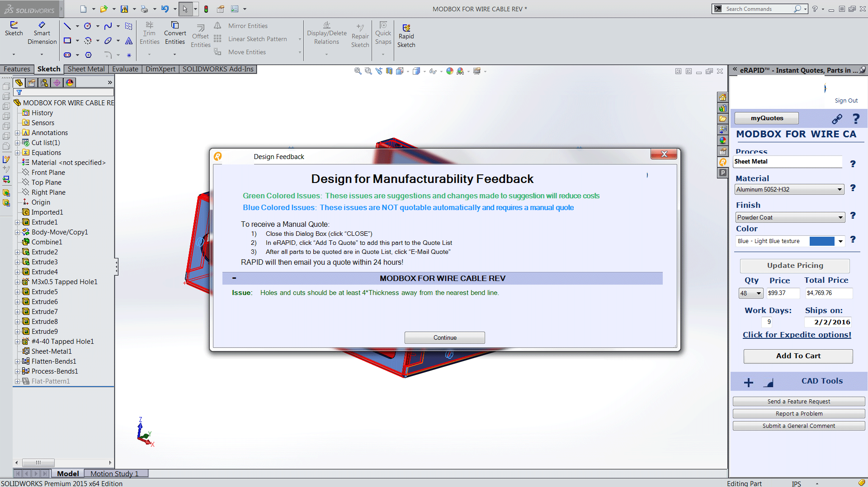
Task: Click the Zoom to Fit view icon
Action: tap(358, 71)
